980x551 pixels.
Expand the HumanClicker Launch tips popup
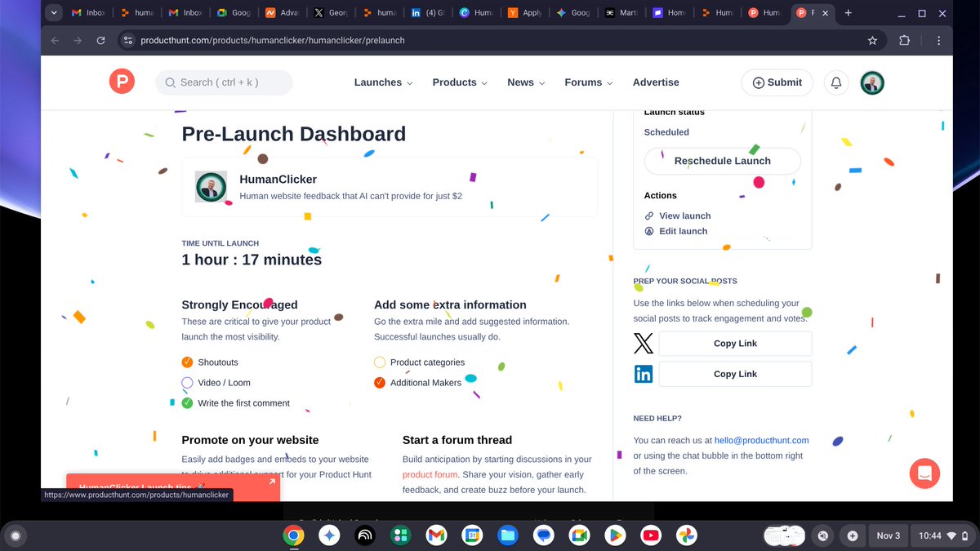tap(271, 482)
